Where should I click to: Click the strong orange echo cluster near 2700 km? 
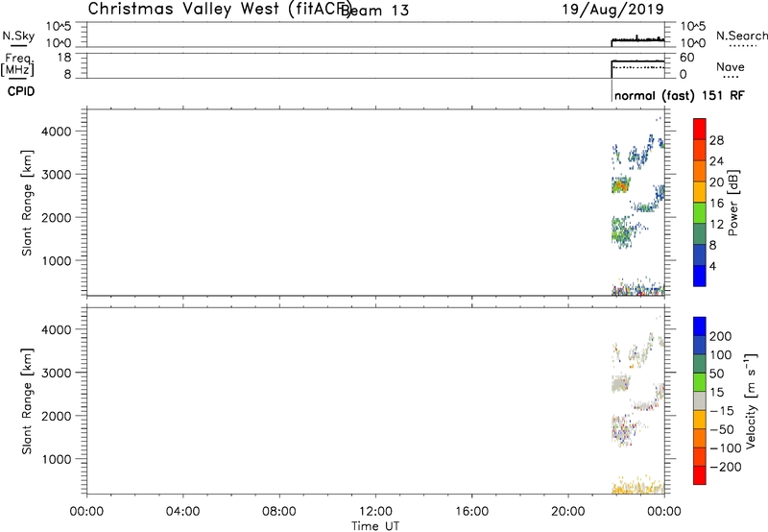click(620, 185)
